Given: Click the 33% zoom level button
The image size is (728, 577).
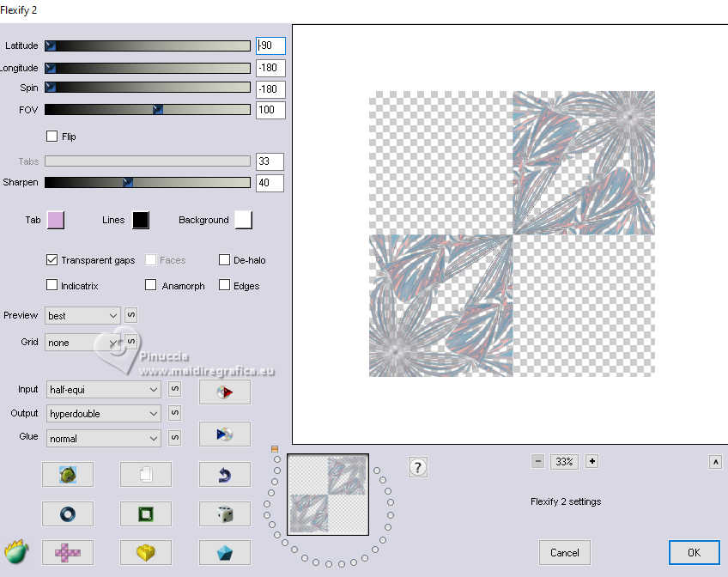Looking at the screenshot, I should pos(565,461).
